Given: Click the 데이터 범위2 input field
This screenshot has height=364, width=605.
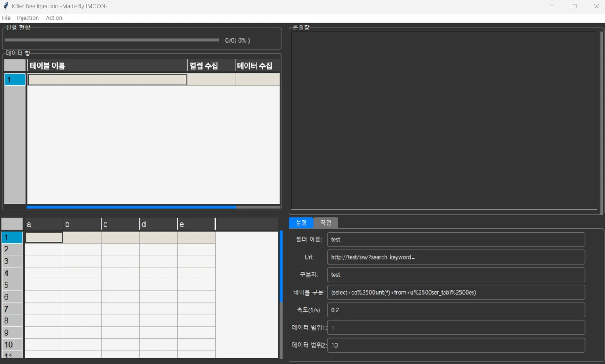Looking at the screenshot, I should tap(456, 345).
